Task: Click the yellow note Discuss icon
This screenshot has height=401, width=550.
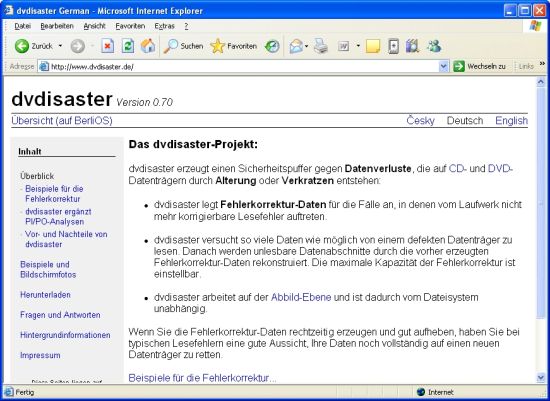Action: click(373, 46)
